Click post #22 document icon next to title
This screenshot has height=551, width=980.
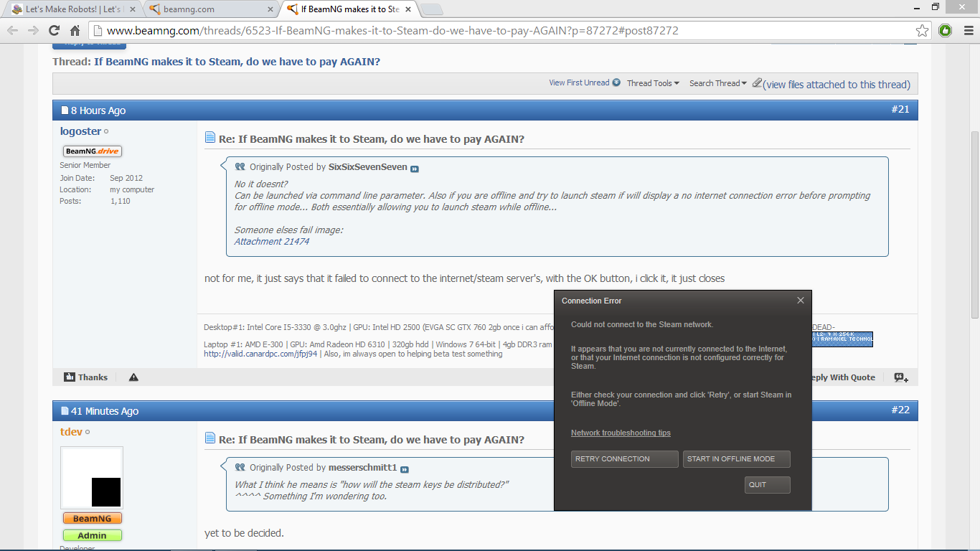[x=210, y=438]
